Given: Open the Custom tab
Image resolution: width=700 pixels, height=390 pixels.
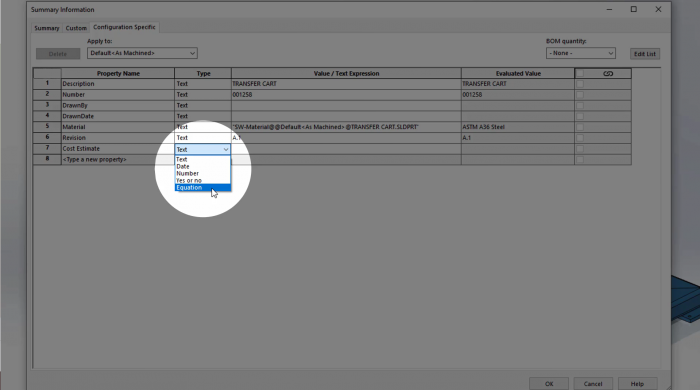Looking at the screenshot, I should [x=76, y=28].
